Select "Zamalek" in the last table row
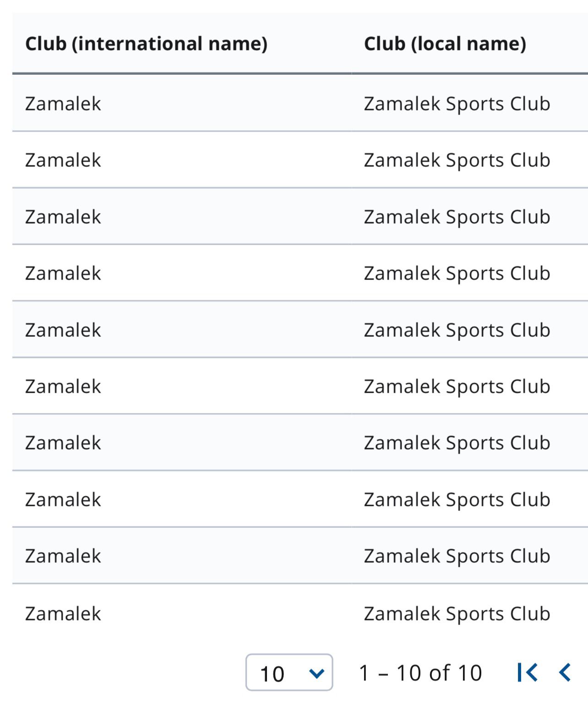Viewport: 588px width, 713px height. click(63, 614)
